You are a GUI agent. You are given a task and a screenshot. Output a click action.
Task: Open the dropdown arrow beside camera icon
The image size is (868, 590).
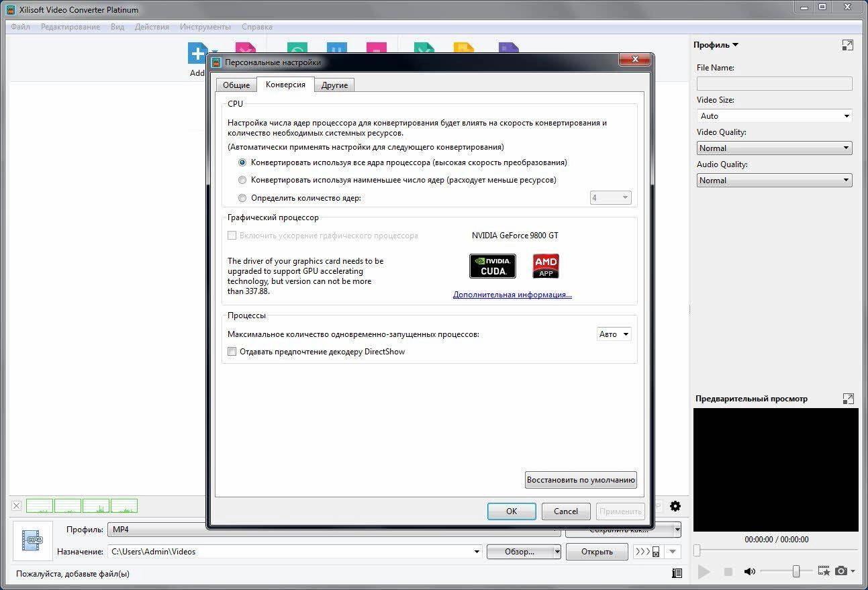pos(853,572)
